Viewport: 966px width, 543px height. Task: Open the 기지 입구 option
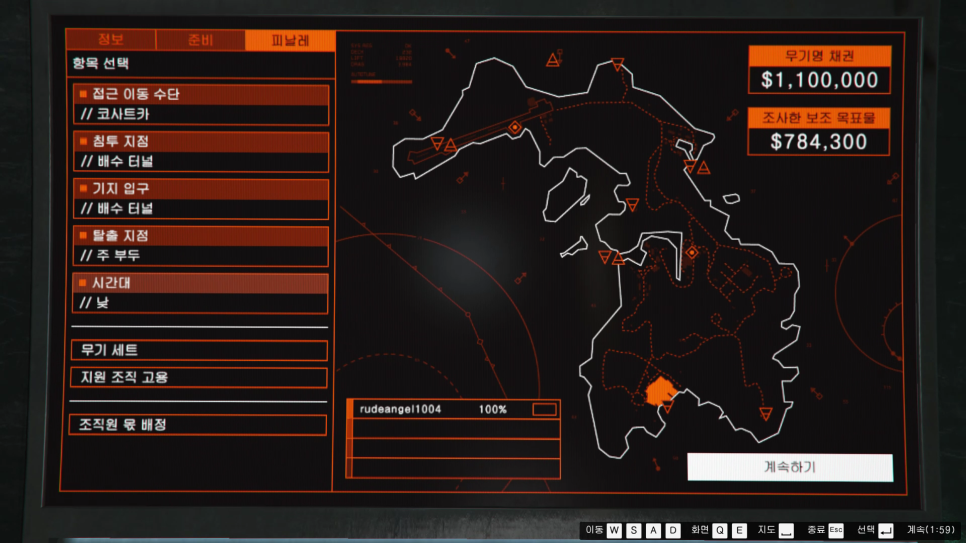pyautogui.click(x=201, y=198)
